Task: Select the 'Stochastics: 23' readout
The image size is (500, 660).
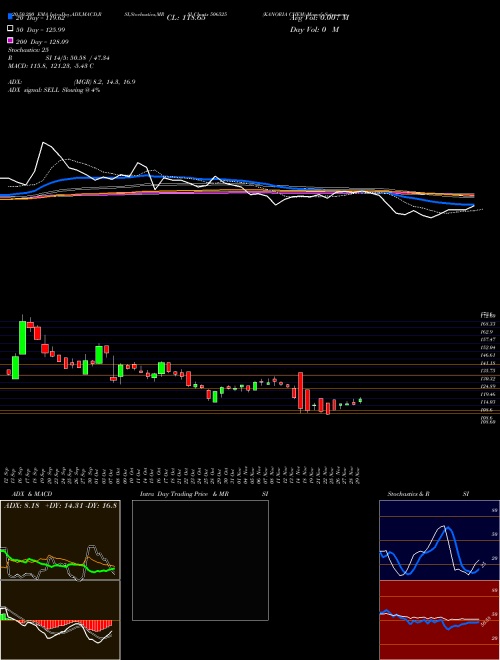Action: (29, 50)
